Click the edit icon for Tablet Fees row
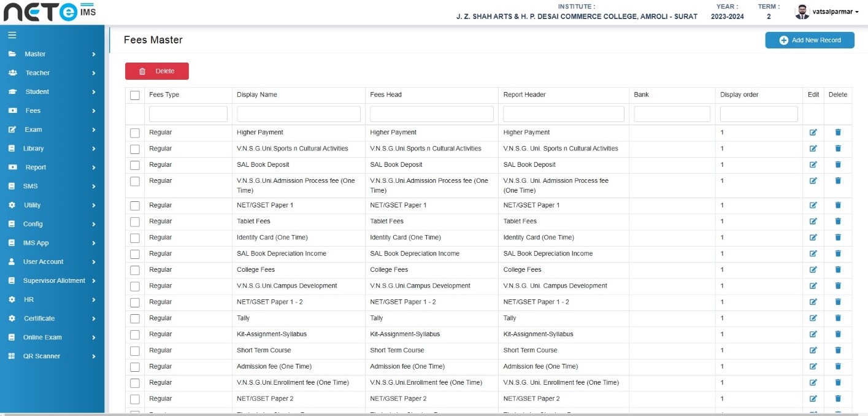868x416 pixels. pyautogui.click(x=813, y=221)
